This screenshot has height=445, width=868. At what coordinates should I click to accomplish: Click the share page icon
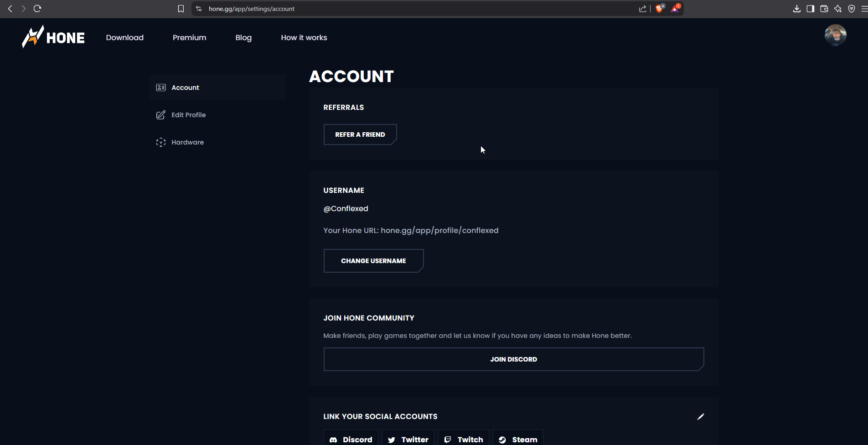(643, 9)
